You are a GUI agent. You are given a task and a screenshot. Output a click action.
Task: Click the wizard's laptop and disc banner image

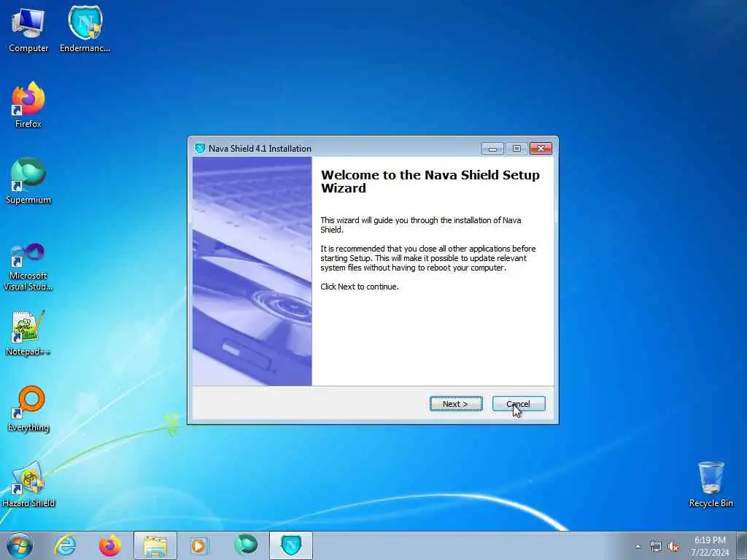252,271
